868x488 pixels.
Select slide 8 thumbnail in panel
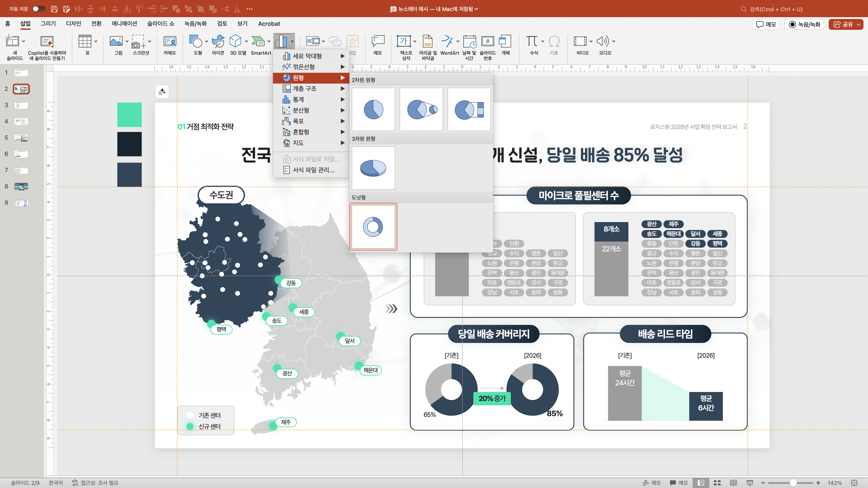coord(21,187)
